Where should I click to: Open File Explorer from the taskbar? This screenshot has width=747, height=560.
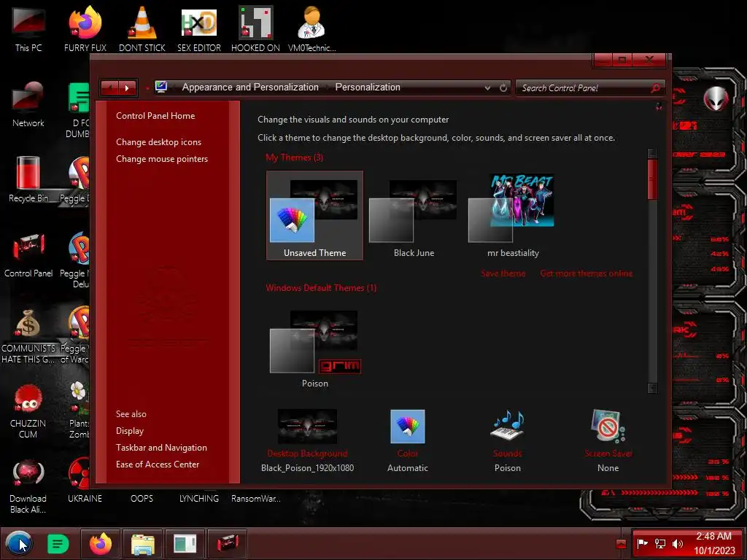[142, 544]
